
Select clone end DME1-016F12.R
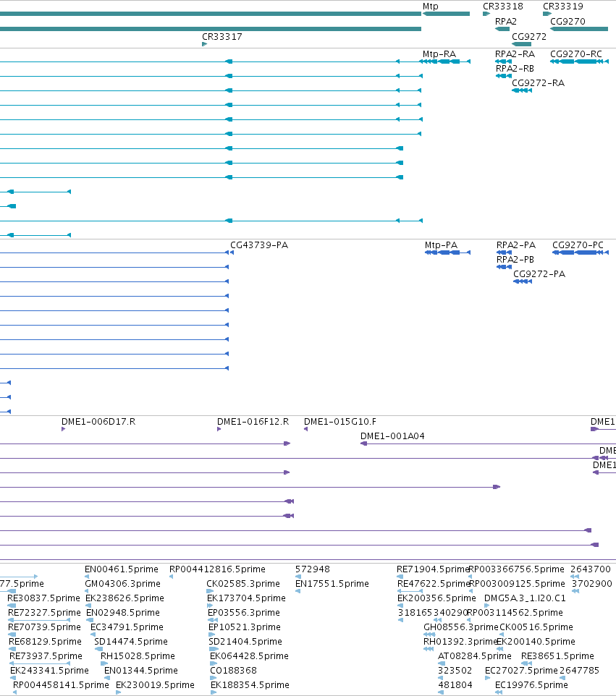tap(253, 422)
